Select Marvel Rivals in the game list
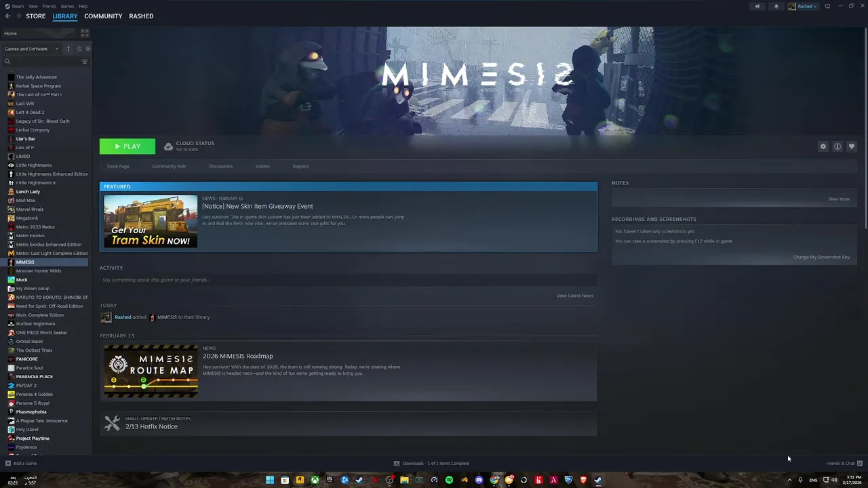Screen dimensions: 868x488 point(30,209)
